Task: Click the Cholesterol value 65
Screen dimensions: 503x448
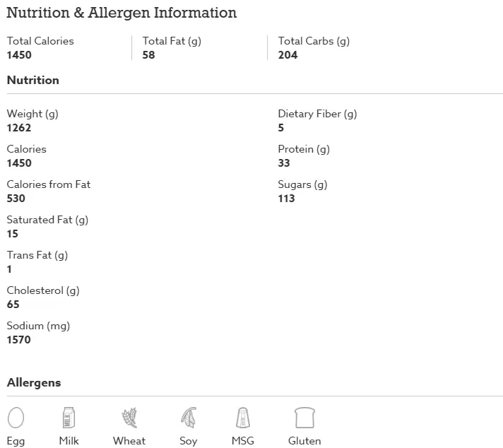Action: click(x=13, y=305)
